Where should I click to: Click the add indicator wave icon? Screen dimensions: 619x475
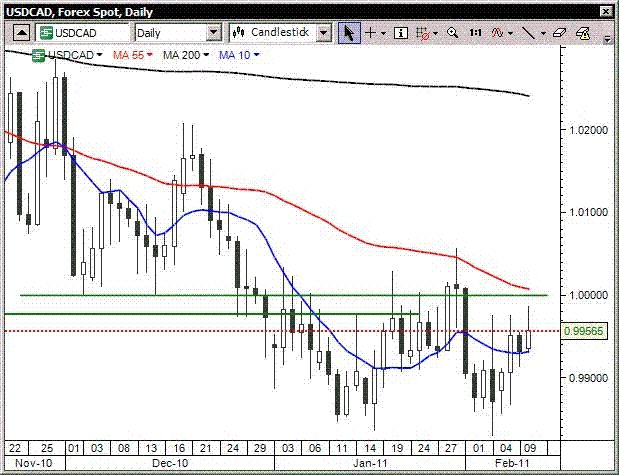coord(500,32)
